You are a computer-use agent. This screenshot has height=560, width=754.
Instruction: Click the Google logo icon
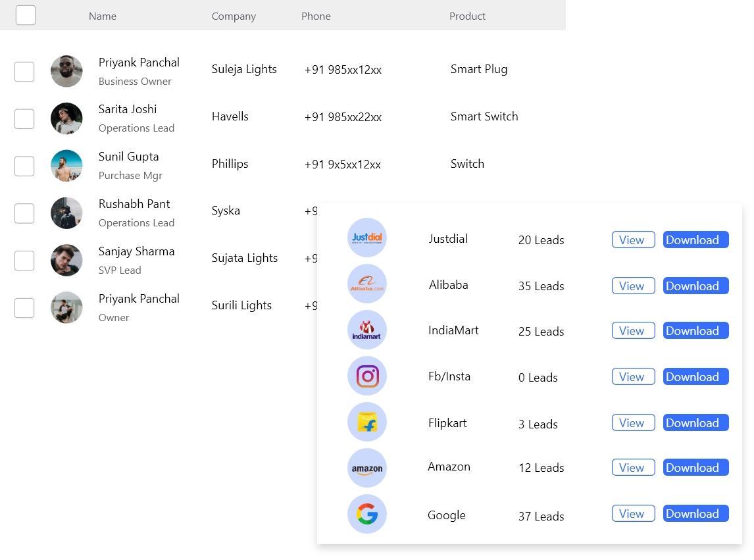pos(367,514)
